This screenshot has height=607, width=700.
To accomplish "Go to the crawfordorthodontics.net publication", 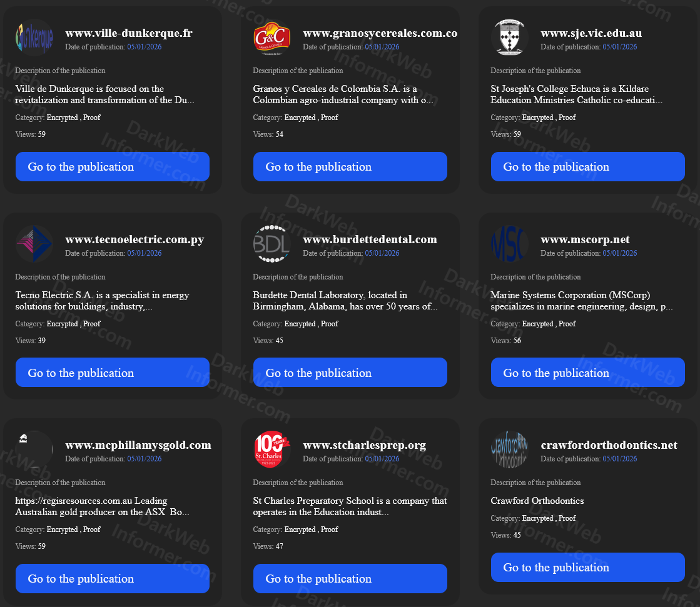I will [x=588, y=568].
